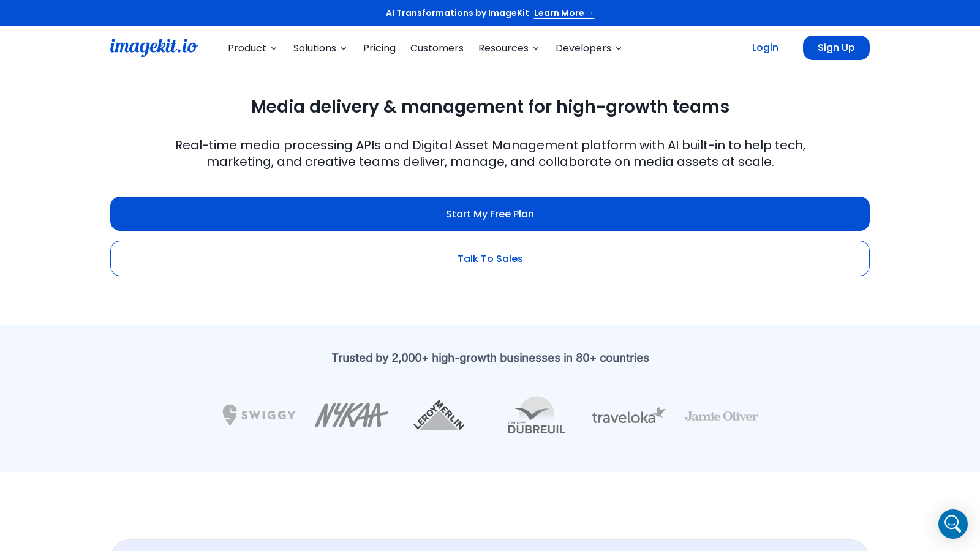The image size is (980, 551).
Task: Click the Media delivery headline text
Action: (490, 107)
